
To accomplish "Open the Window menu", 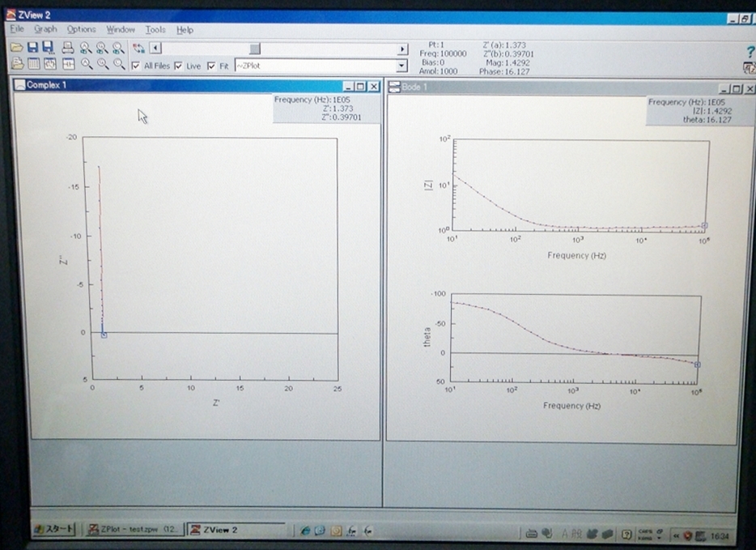I will [x=121, y=29].
